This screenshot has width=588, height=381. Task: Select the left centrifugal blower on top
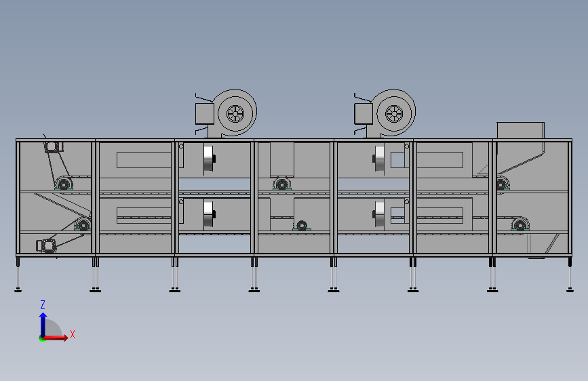pos(226,114)
